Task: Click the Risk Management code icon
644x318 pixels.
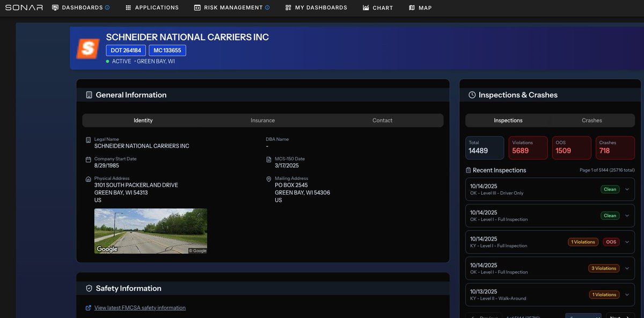Action: (x=197, y=8)
